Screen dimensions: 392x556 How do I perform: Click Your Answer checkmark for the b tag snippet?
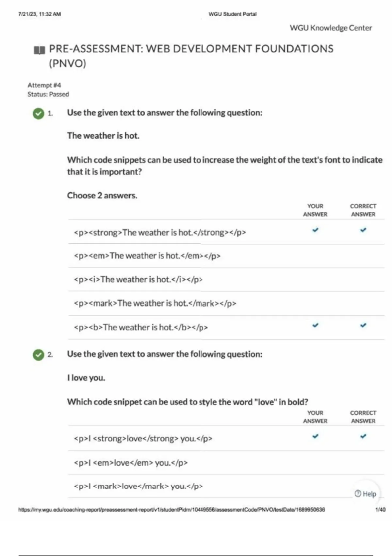pos(315,325)
